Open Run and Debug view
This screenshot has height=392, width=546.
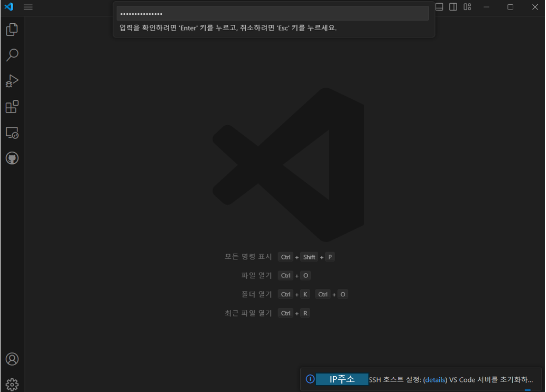coord(12,81)
